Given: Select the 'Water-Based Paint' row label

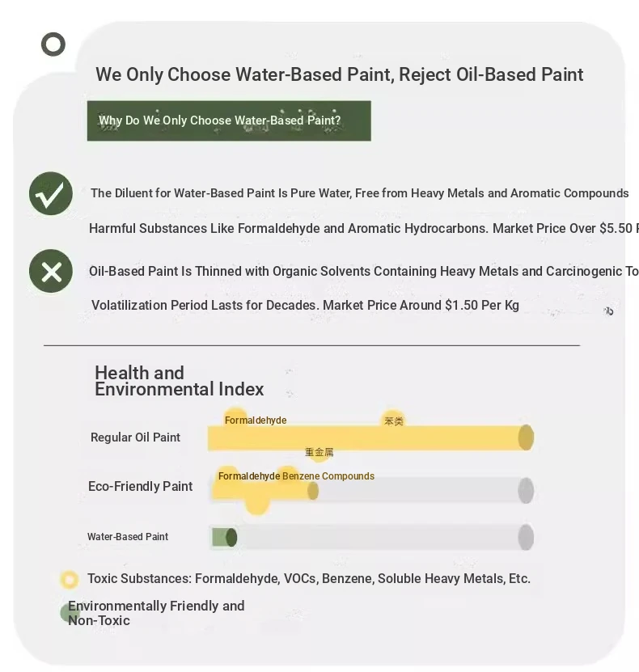Looking at the screenshot, I should click(128, 537).
